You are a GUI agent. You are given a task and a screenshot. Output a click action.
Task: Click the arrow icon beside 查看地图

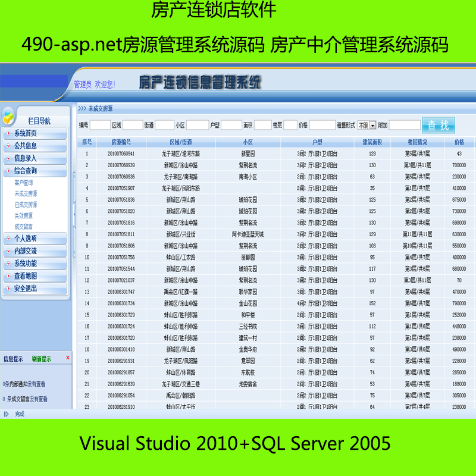coord(8,275)
